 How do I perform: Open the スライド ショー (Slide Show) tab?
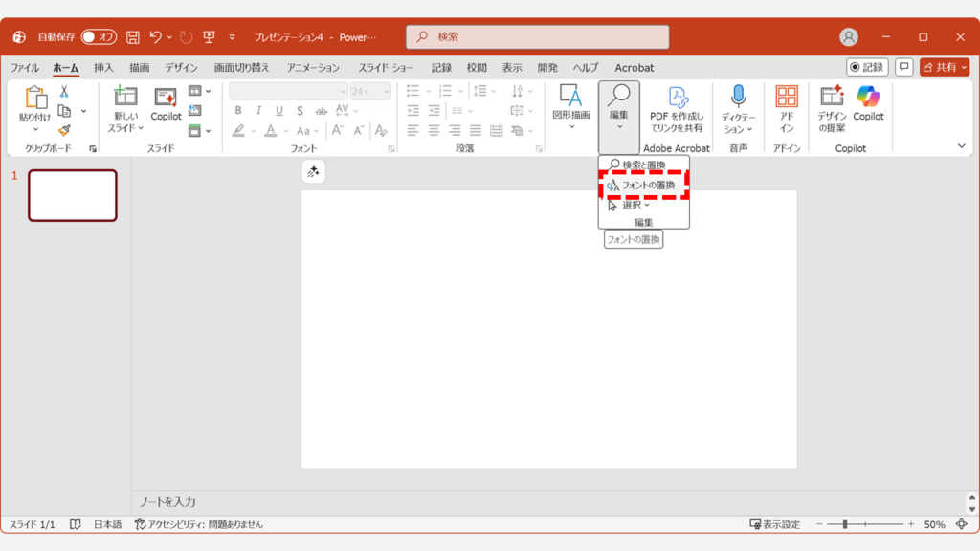tap(387, 68)
